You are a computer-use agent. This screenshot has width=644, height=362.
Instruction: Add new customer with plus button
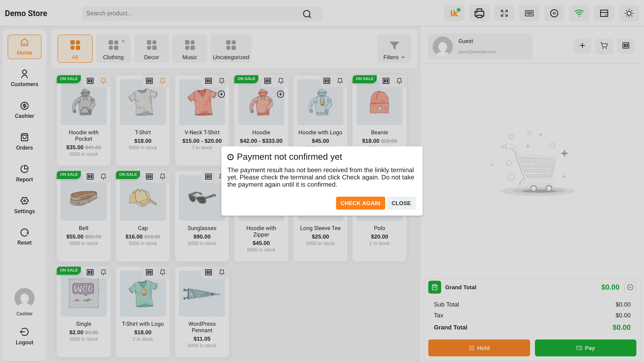[x=582, y=45]
